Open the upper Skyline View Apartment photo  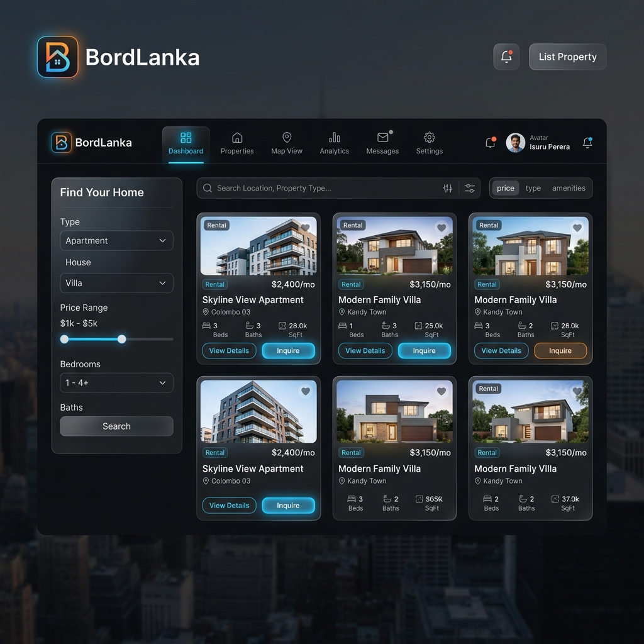coord(258,246)
